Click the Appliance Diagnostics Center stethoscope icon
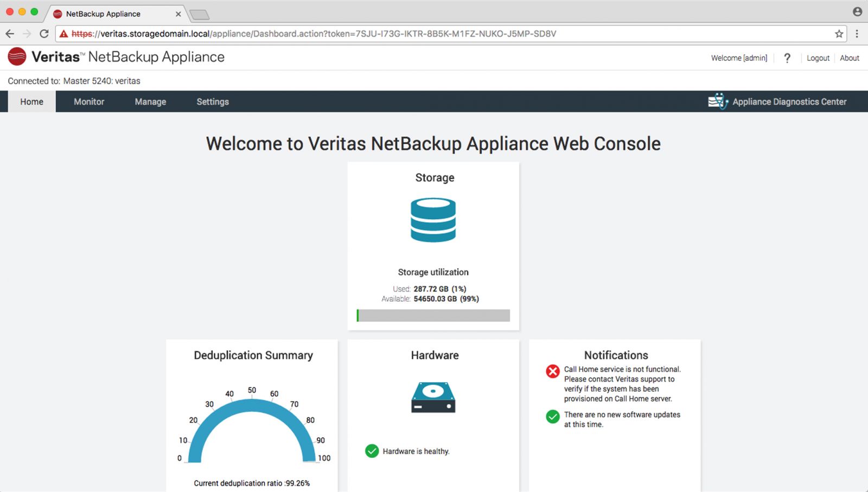The height and width of the screenshot is (492, 868). [718, 101]
